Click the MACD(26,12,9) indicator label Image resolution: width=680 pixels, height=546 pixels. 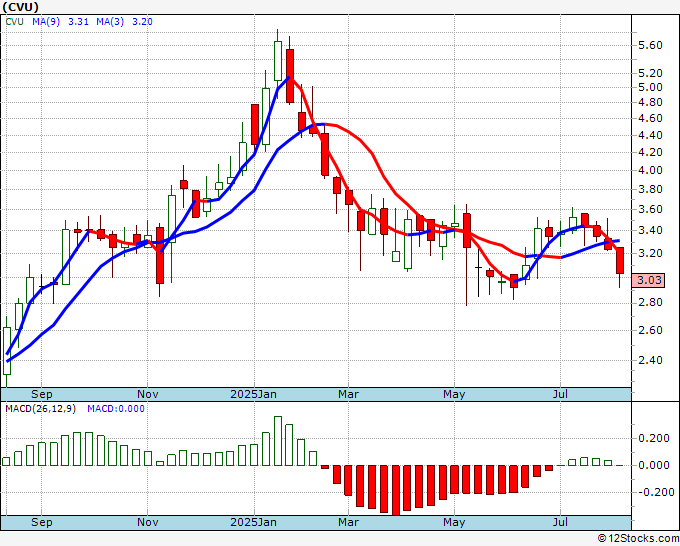(40, 409)
